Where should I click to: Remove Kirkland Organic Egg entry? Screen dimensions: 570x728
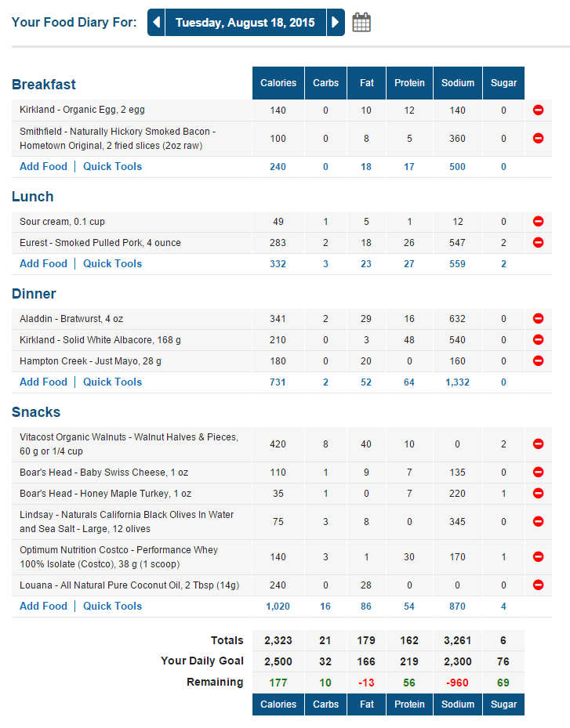[539, 110]
